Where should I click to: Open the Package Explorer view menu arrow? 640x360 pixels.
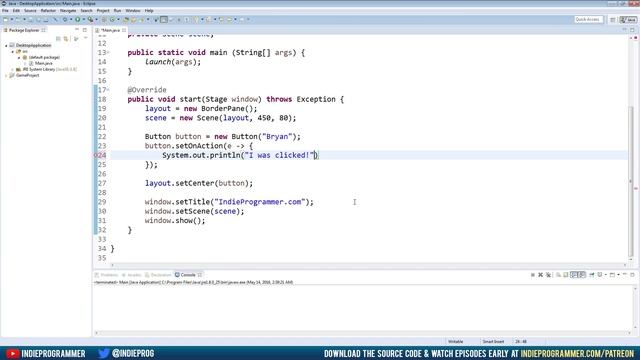point(86,38)
